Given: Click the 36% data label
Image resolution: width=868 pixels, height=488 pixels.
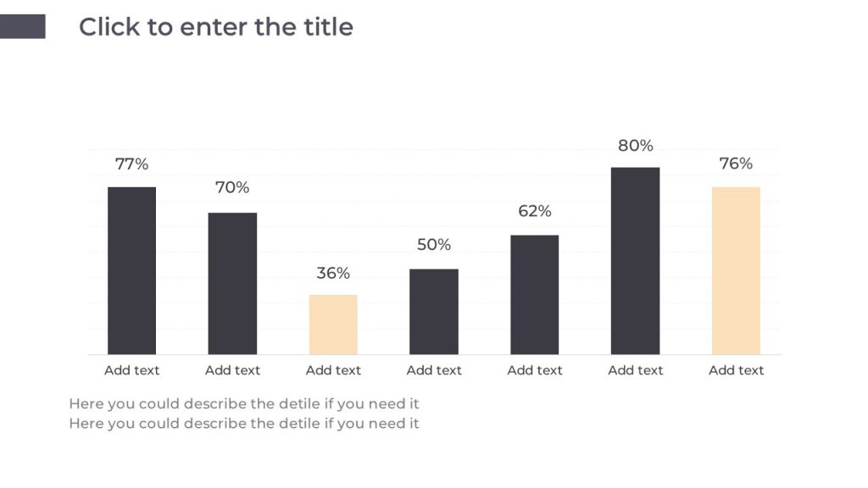Looking at the screenshot, I should (333, 274).
